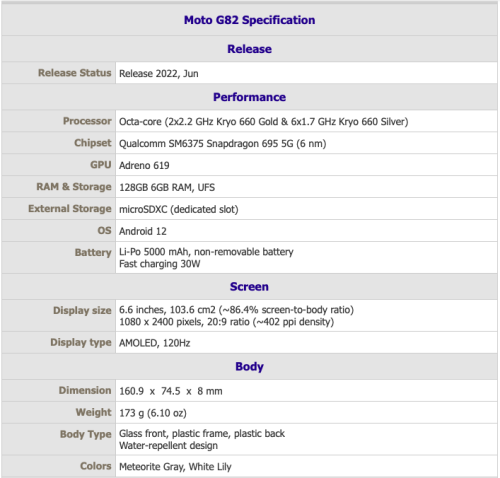Click 'Glass front, plastic frame, plastic back' text
This screenshot has width=500, height=478.
click(202, 433)
